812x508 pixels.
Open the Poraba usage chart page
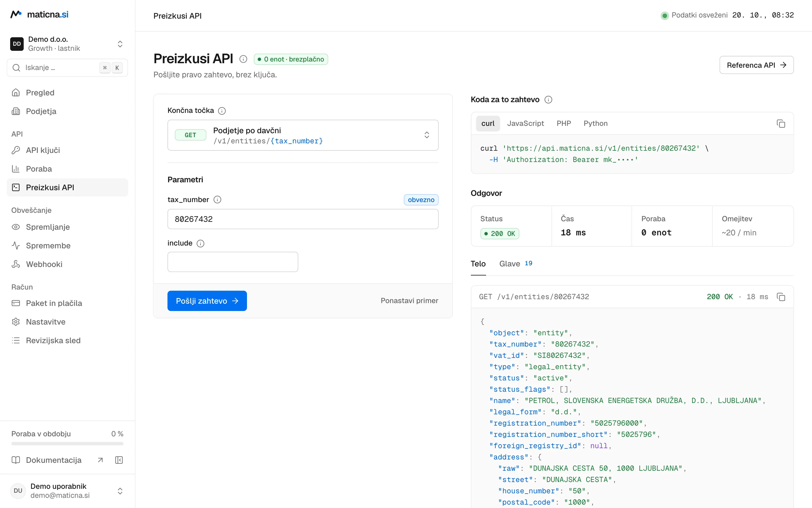67,169
